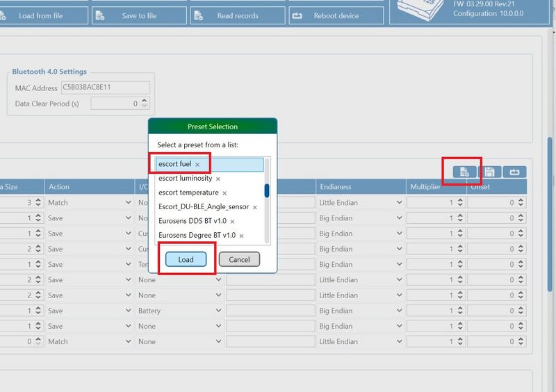Click the Action column header
Image resolution: width=556 pixels, height=392 pixels.
tap(90, 186)
